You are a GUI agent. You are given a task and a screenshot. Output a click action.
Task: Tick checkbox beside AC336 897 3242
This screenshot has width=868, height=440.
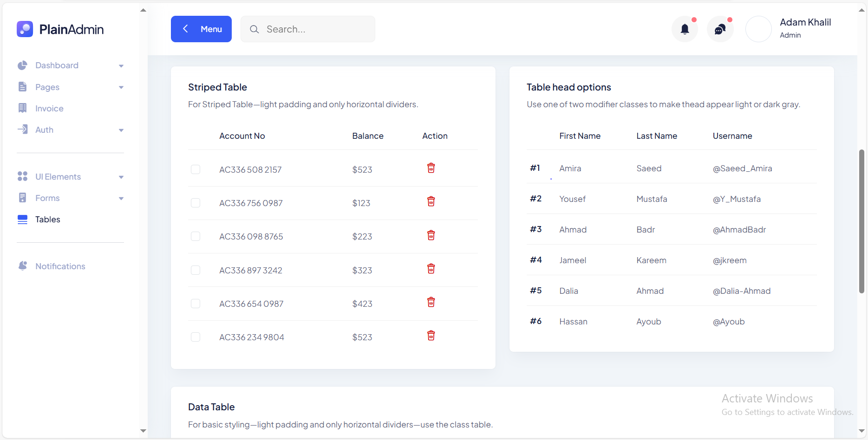pyautogui.click(x=196, y=270)
